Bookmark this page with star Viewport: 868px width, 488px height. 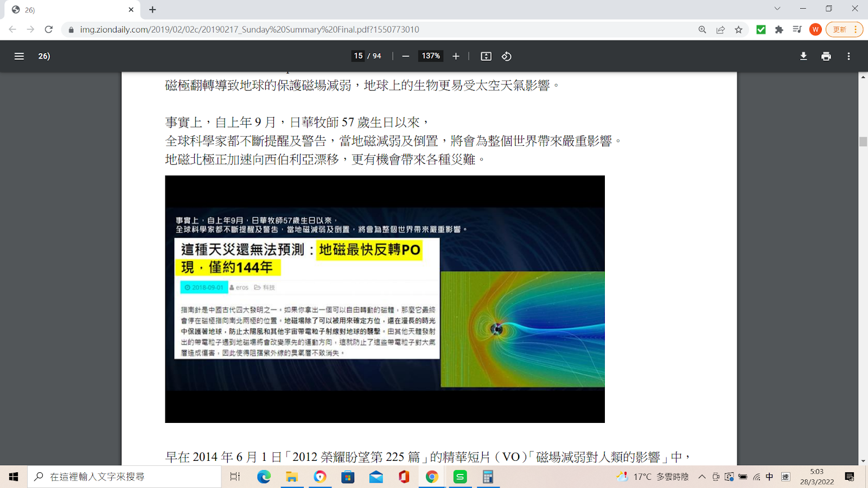point(738,30)
